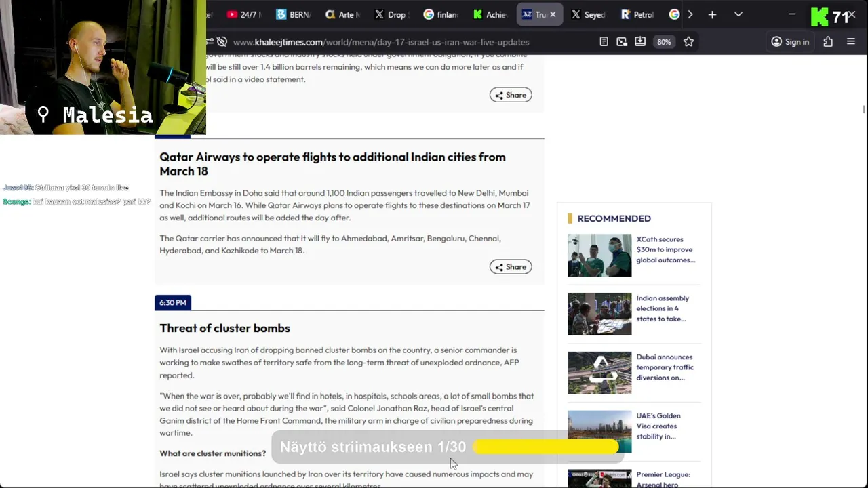Click the yellow stream goal progress bar
Screen dimensions: 868x488
click(546, 447)
